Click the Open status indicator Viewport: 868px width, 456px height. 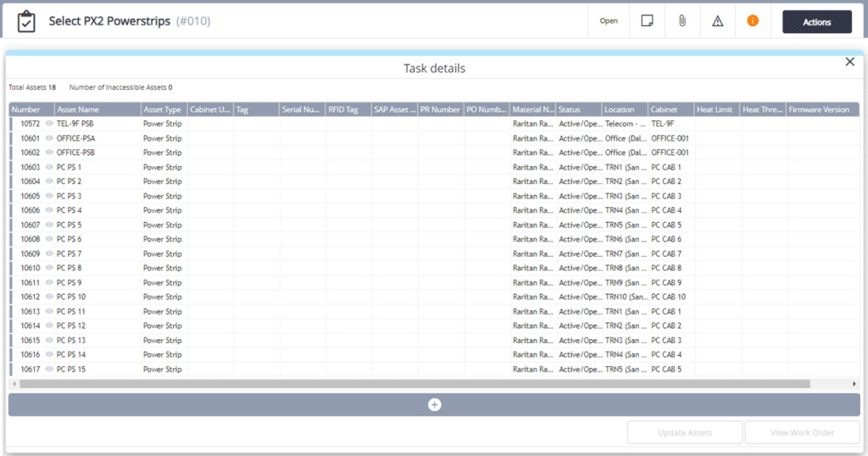point(609,21)
